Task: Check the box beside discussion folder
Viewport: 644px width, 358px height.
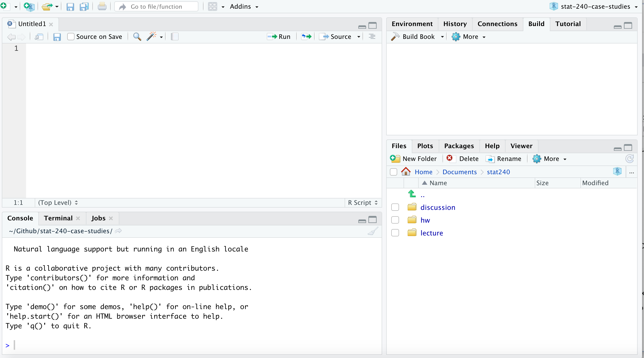Action: tap(395, 207)
